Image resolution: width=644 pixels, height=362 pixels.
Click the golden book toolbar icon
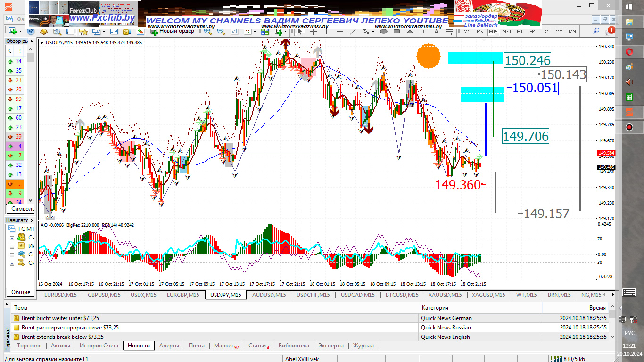coord(44,32)
